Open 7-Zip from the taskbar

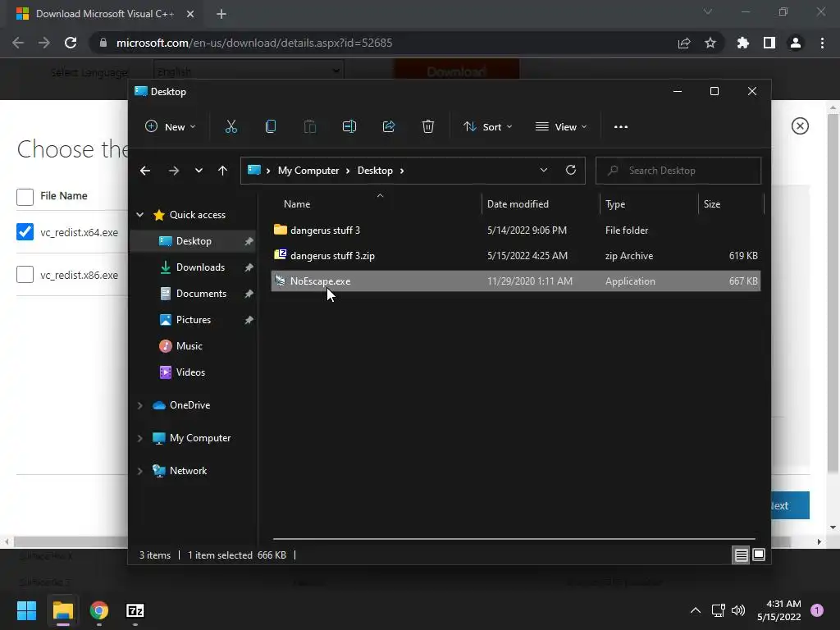(135, 610)
